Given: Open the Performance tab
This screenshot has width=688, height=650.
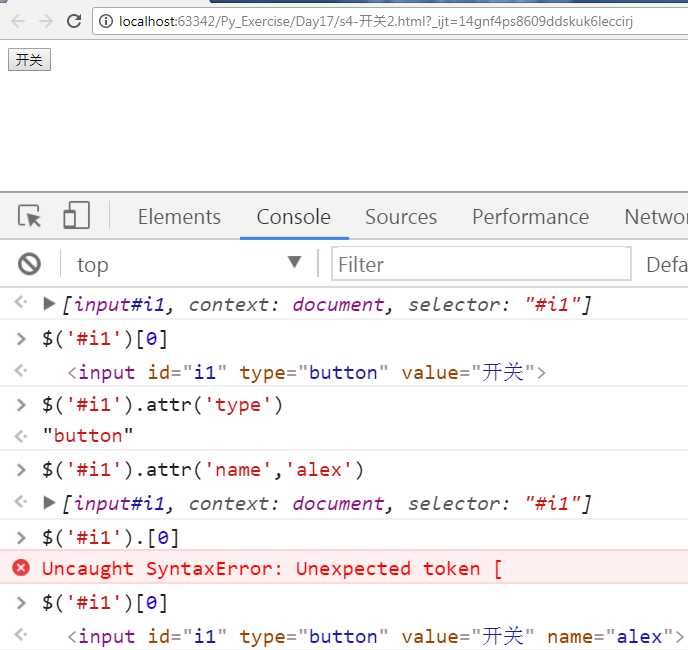Looking at the screenshot, I should click(530, 217).
